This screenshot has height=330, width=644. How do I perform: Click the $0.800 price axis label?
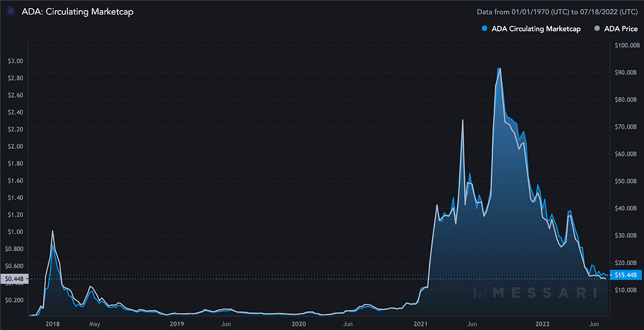[x=14, y=249]
